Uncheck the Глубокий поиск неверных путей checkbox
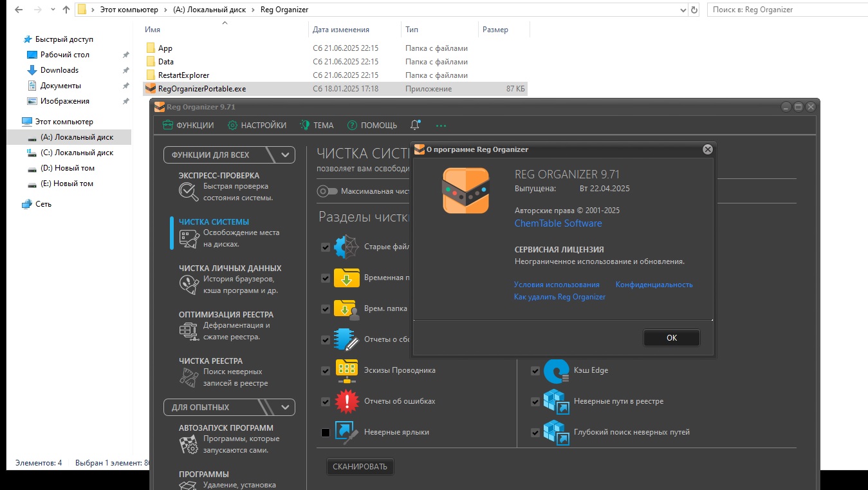This screenshot has height=490, width=868. [535, 433]
